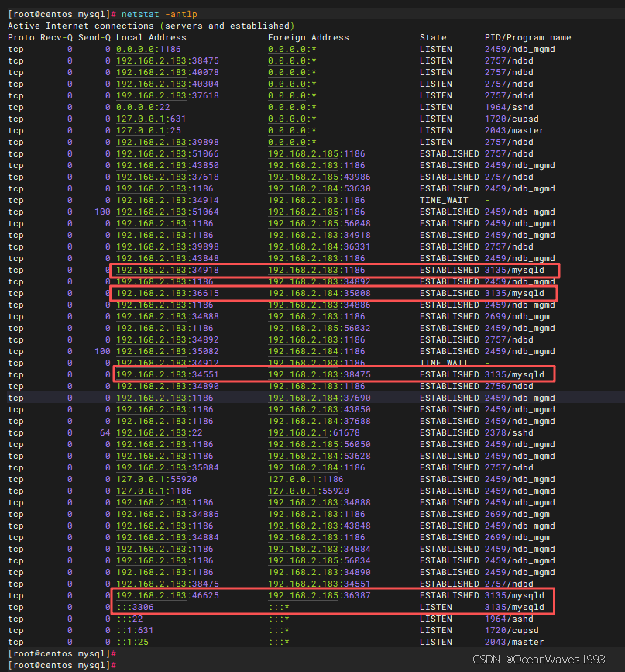Viewport: 625px width, 672px height.
Task: Select local address 192.168.2.183:35082
Action: click(167, 351)
